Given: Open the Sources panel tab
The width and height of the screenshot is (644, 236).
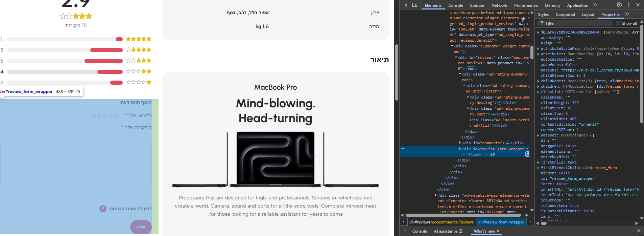Looking at the screenshot, I should 477,5.
